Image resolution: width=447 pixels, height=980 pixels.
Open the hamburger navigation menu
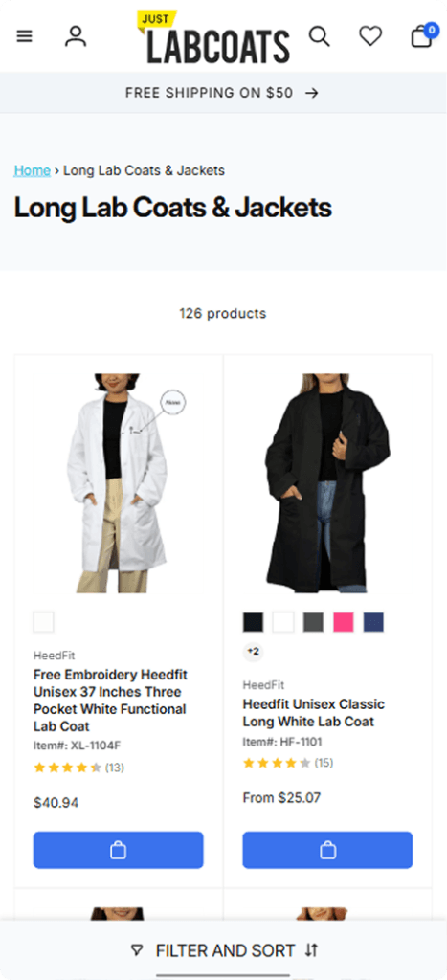tap(24, 36)
